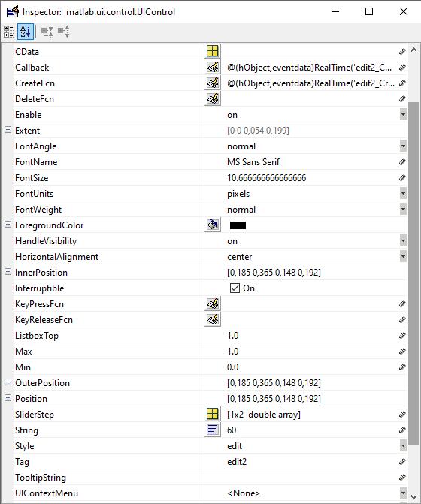Click the ListboxTop value field
Screen dimensions: 421x504
312,336
